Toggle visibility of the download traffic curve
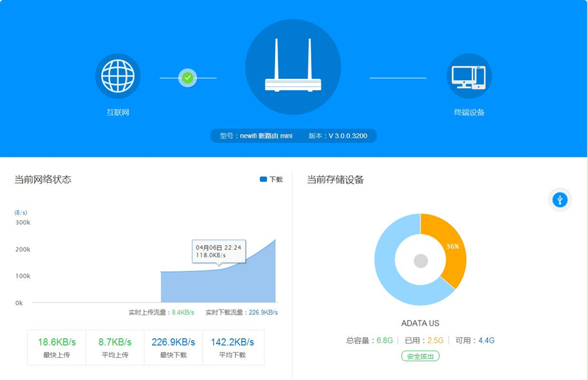This screenshot has height=380, width=588. click(270, 179)
